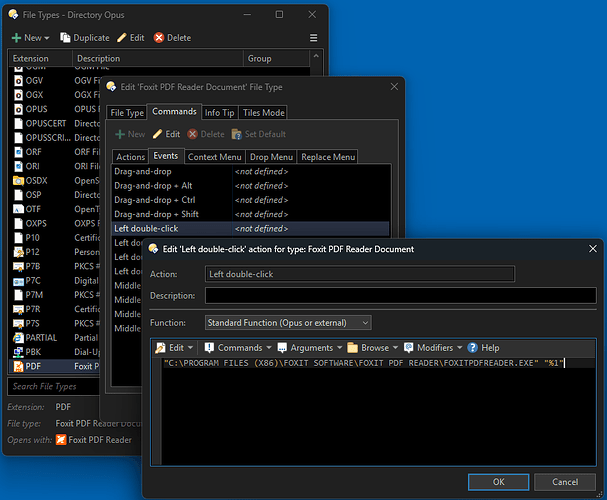Open the Arguments dropdown in editor
The image size is (607, 500).
[310, 348]
